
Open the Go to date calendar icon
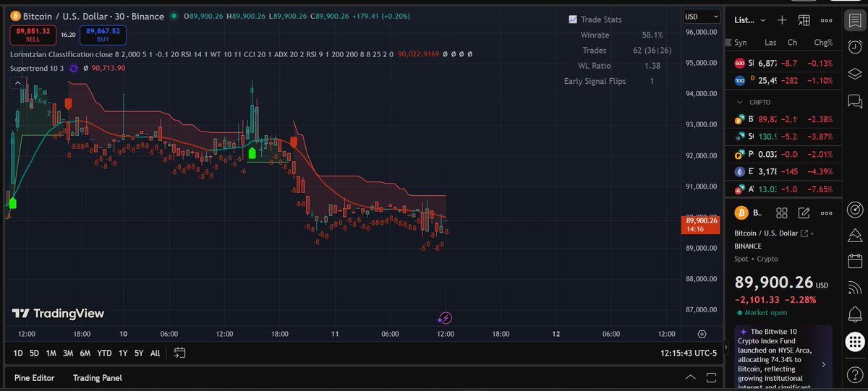pyautogui.click(x=180, y=353)
